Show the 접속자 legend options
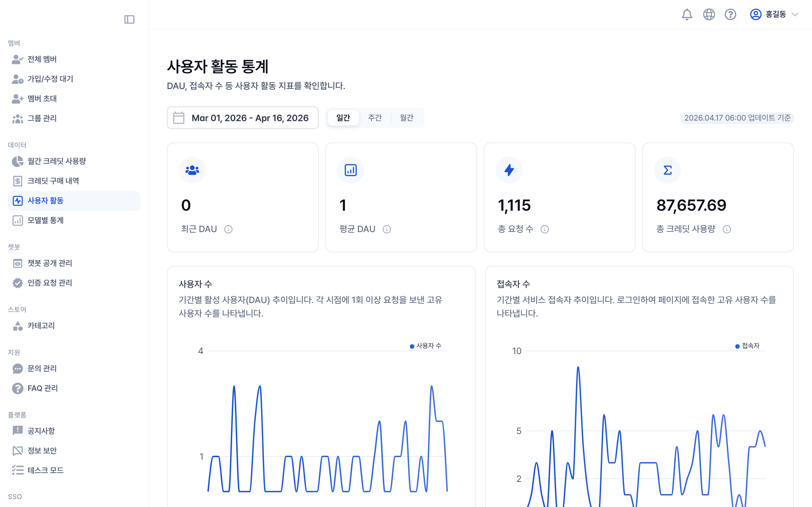 point(748,346)
